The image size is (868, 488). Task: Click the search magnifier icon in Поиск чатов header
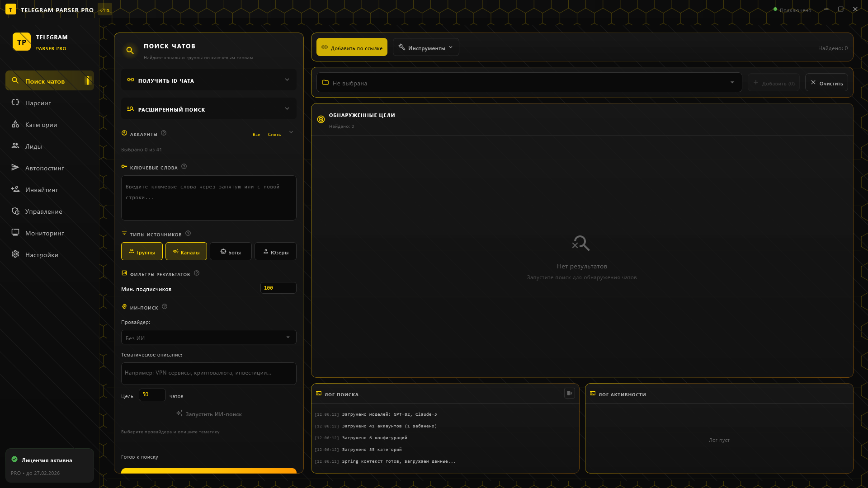pos(130,51)
